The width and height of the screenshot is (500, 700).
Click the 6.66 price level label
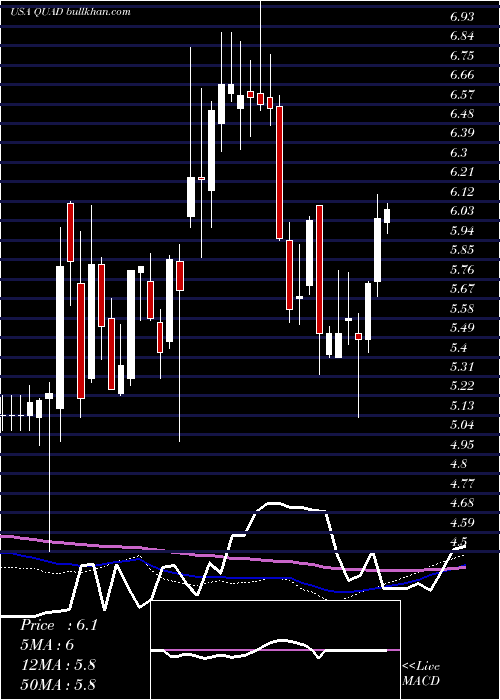pyautogui.click(x=462, y=75)
